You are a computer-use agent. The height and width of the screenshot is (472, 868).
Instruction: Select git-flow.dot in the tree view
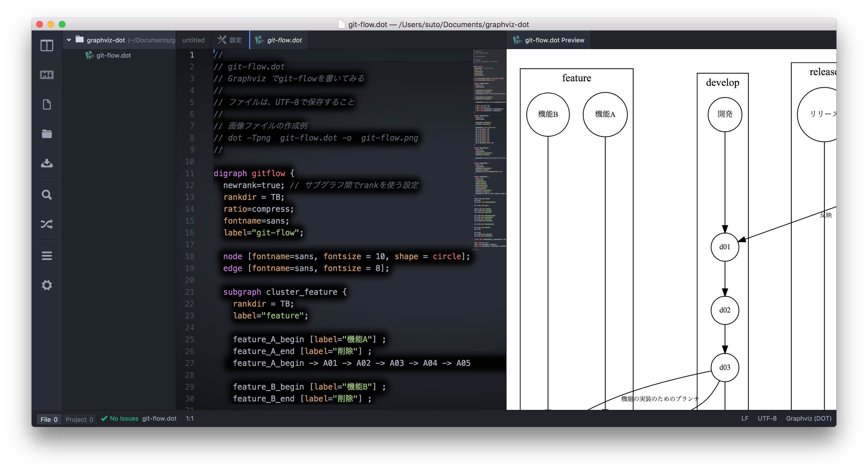[113, 55]
